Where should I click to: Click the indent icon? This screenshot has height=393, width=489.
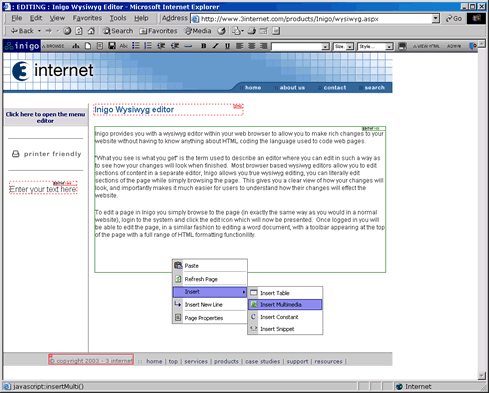pyautogui.click(x=175, y=46)
